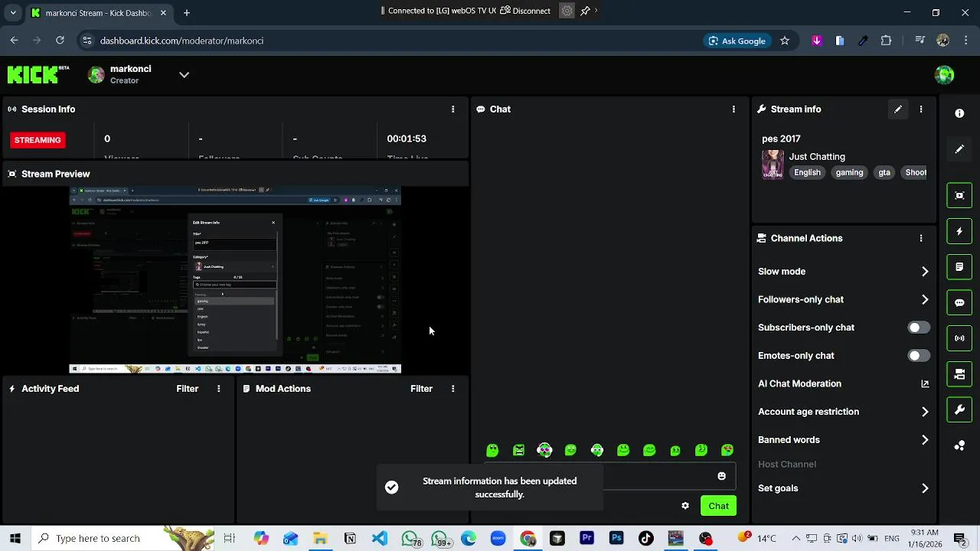Screen dimensions: 980x551
Task: Click Just Chatting category thumbnail
Action: pos(773,165)
